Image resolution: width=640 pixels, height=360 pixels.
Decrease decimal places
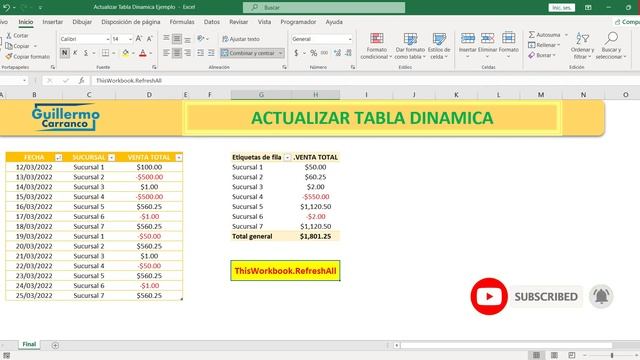pos(348,53)
